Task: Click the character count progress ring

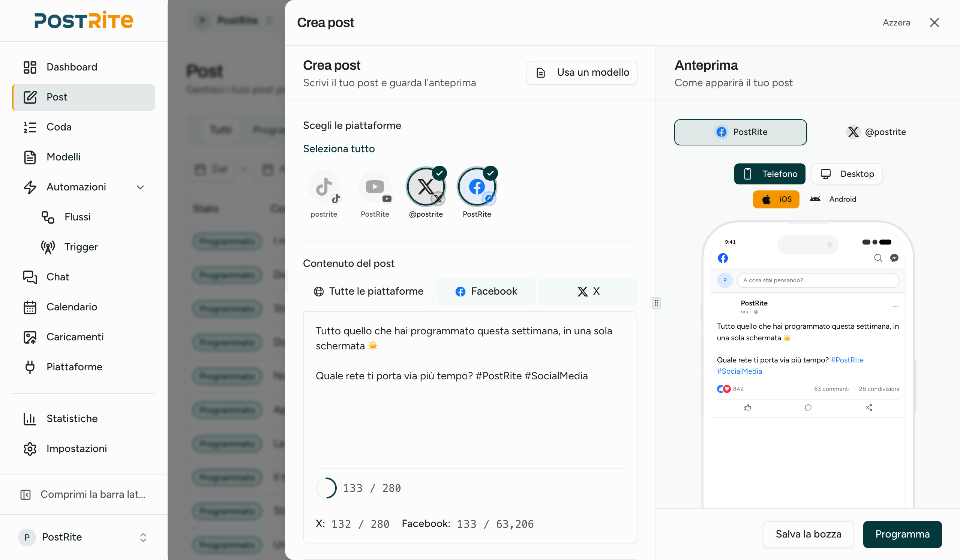Action: pos(326,488)
